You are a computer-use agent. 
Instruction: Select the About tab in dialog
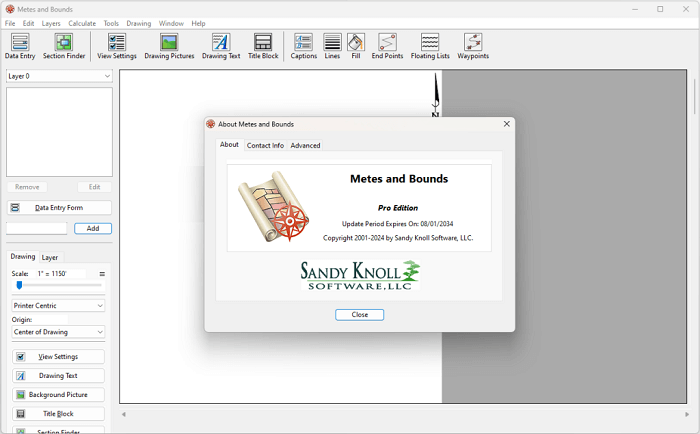pyautogui.click(x=229, y=144)
